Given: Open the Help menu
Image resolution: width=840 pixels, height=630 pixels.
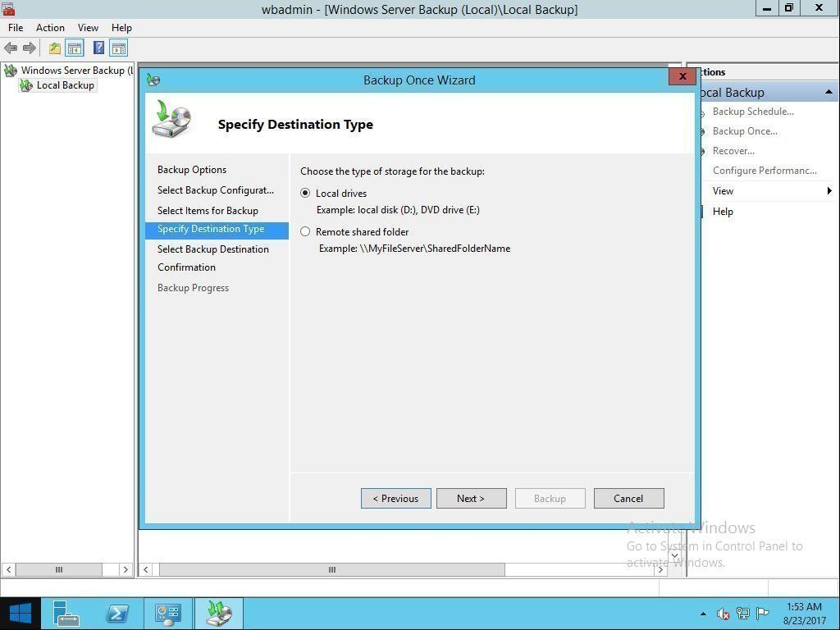Looking at the screenshot, I should click(x=121, y=28).
